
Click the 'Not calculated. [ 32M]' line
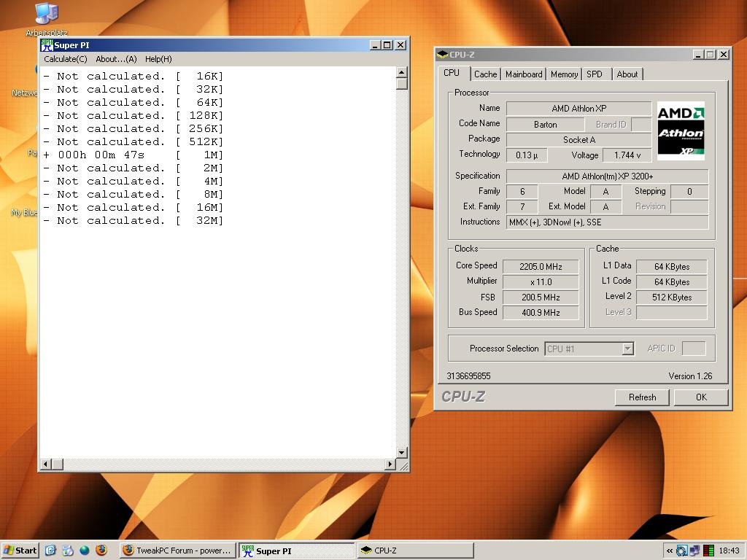click(133, 220)
